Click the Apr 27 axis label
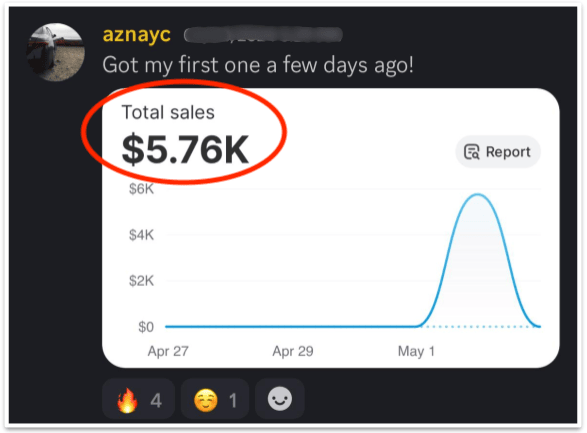Screen dimensions: 587x433 168,351
